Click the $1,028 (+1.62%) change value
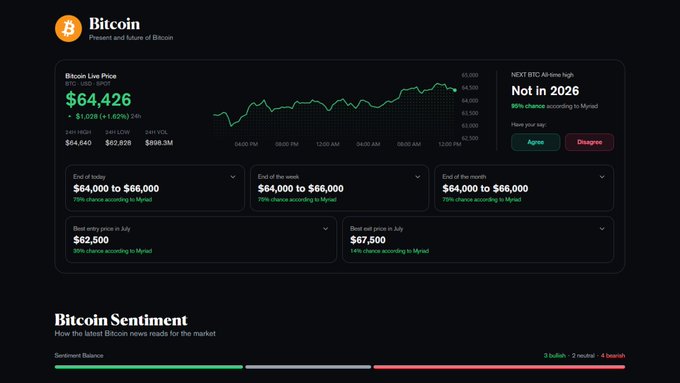The image size is (680, 383). 102,116
